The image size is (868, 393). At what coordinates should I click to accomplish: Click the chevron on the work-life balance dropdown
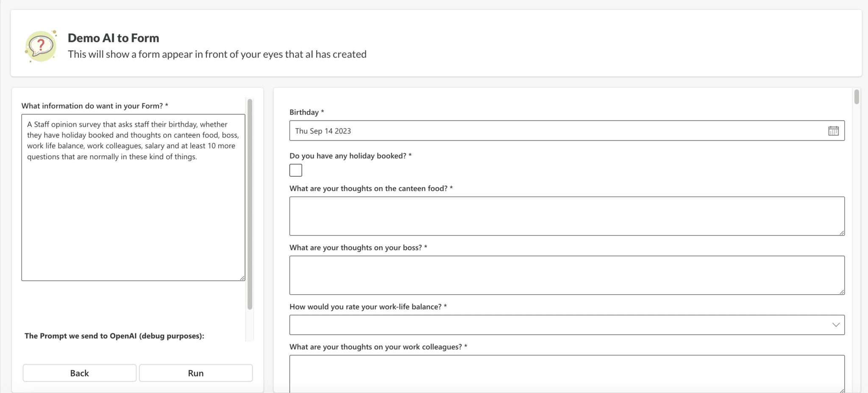835,324
